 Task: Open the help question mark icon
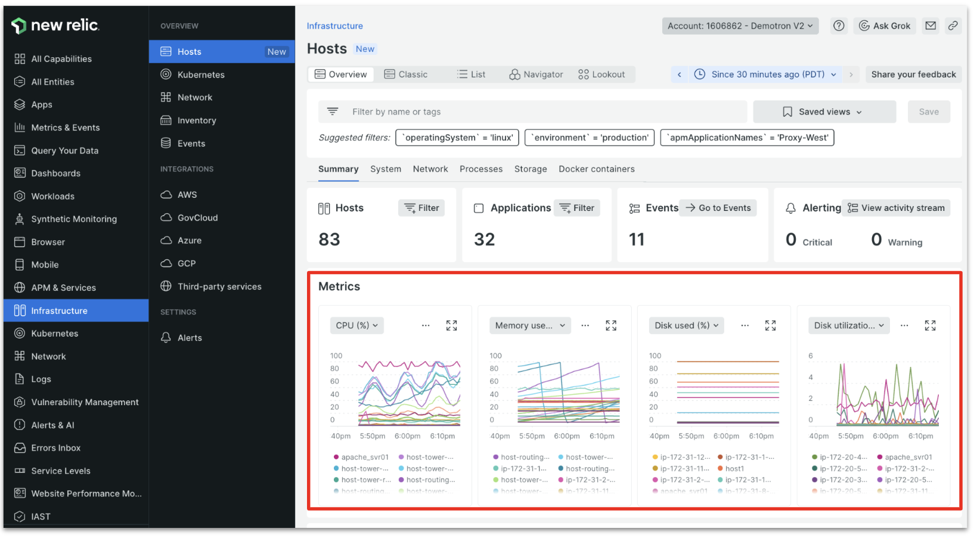tap(839, 26)
